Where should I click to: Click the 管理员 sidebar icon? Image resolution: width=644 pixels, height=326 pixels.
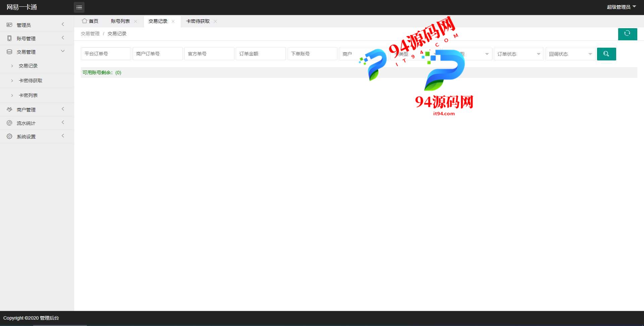[x=9, y=25]
